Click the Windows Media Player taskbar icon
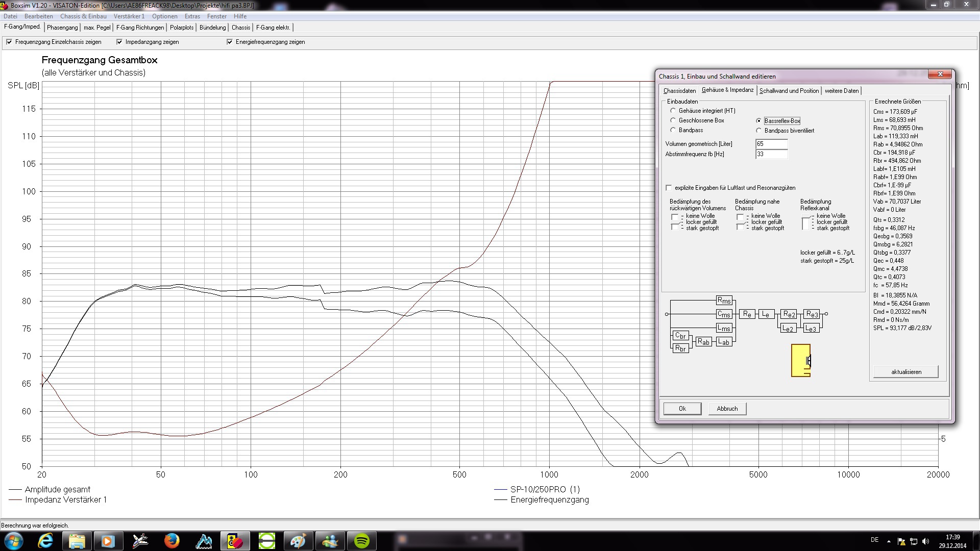The width and height of the screenshot is (980, 551). [x=108, y=541]
